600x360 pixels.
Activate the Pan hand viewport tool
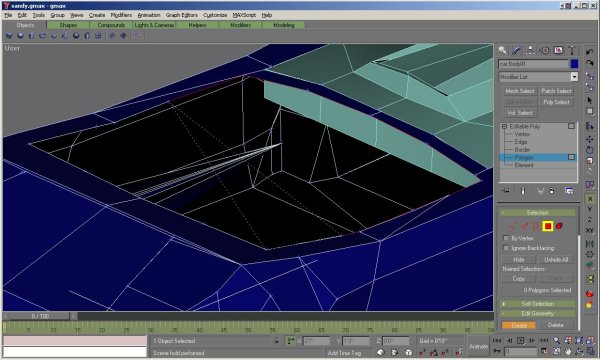click(568, 351)
